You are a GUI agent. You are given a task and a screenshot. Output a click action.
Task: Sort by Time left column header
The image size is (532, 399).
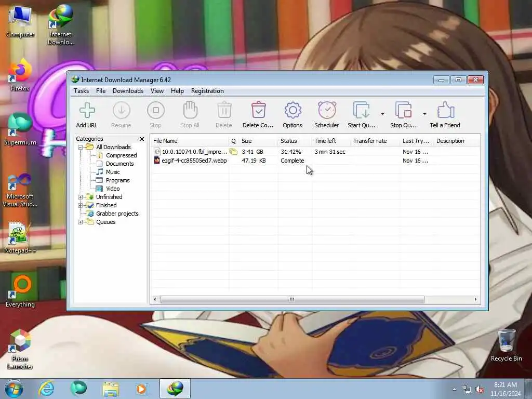(x=331, y=141)
